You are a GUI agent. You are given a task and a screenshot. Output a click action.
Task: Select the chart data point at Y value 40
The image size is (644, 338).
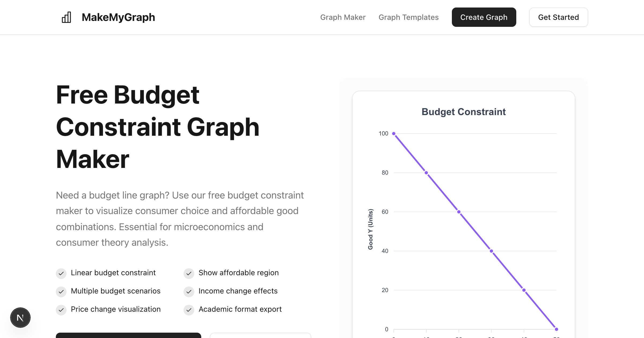[x=491, y=251]
